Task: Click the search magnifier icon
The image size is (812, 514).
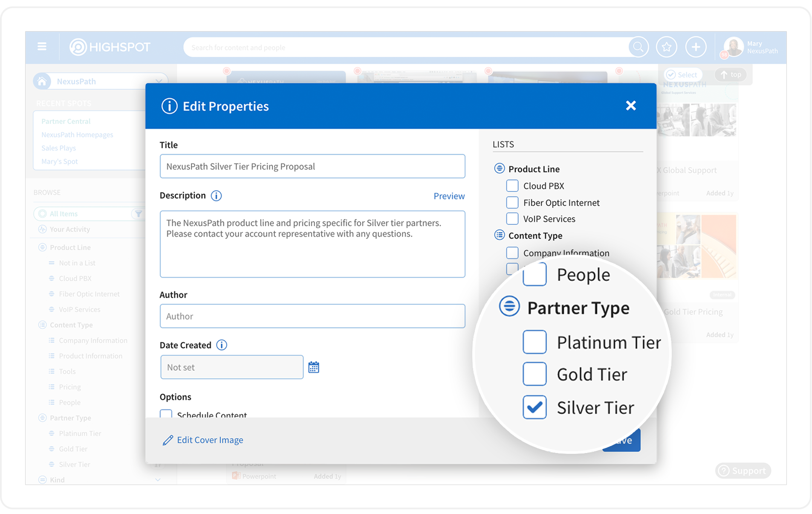Action: (638, 47)
